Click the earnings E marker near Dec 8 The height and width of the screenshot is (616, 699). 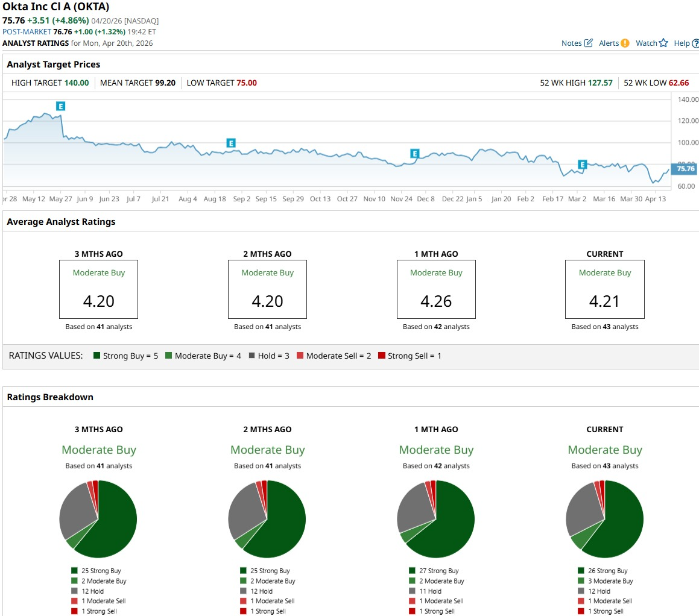(x=414, y=154)
